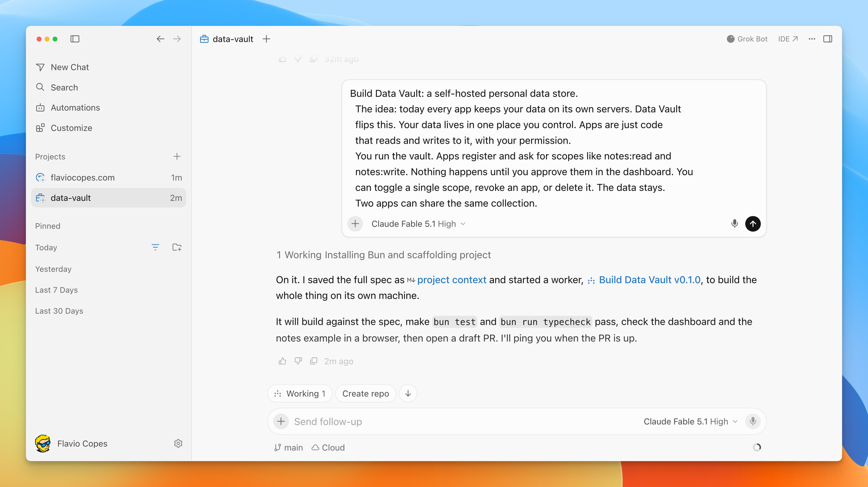Click the thumbs up icon on latest reply

[283, 361]
